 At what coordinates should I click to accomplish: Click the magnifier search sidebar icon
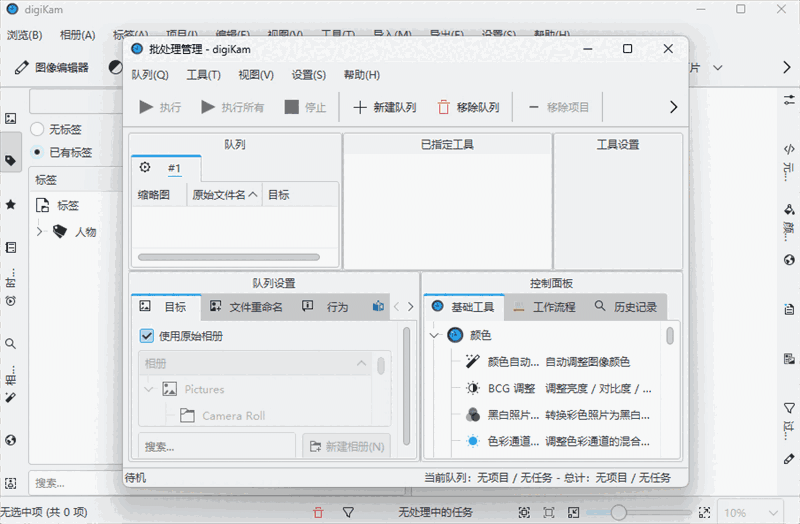(10, 343)
